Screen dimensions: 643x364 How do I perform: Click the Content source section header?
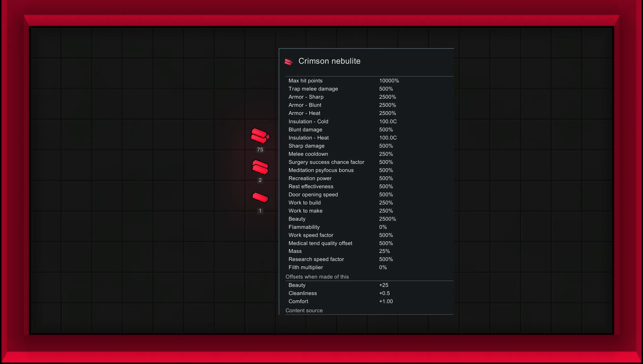tap(304, 310)
